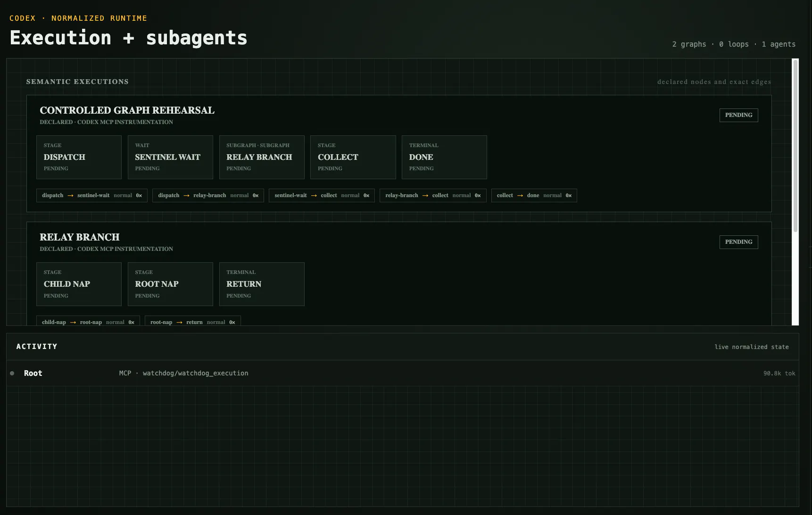Click the subtitle under Controlled Graph Rehearsal

click(106, 122)
